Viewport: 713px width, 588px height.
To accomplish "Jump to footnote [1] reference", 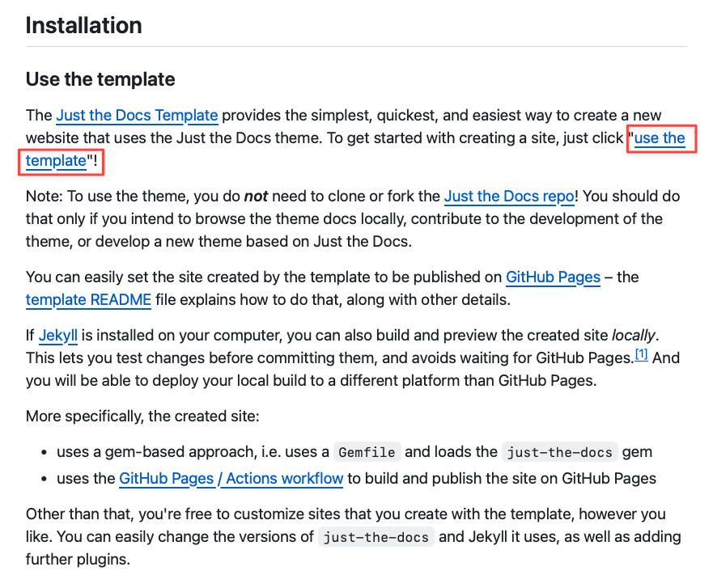I will click(641, 354).
